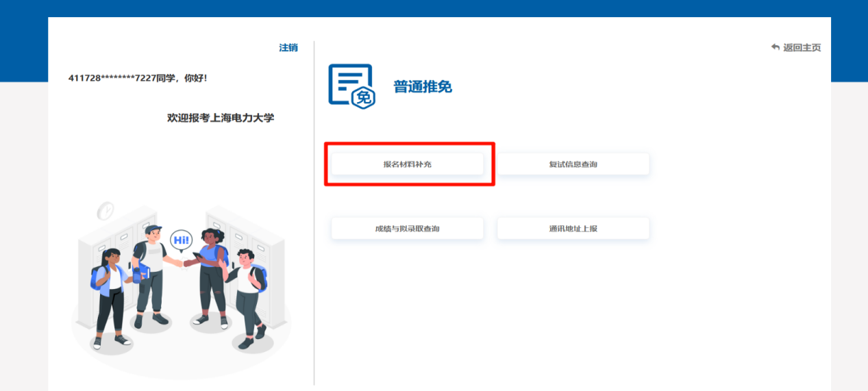The height and width of the screenshot is (391, 868).
Task: Click the 注销 logout link
Action: 288,48
